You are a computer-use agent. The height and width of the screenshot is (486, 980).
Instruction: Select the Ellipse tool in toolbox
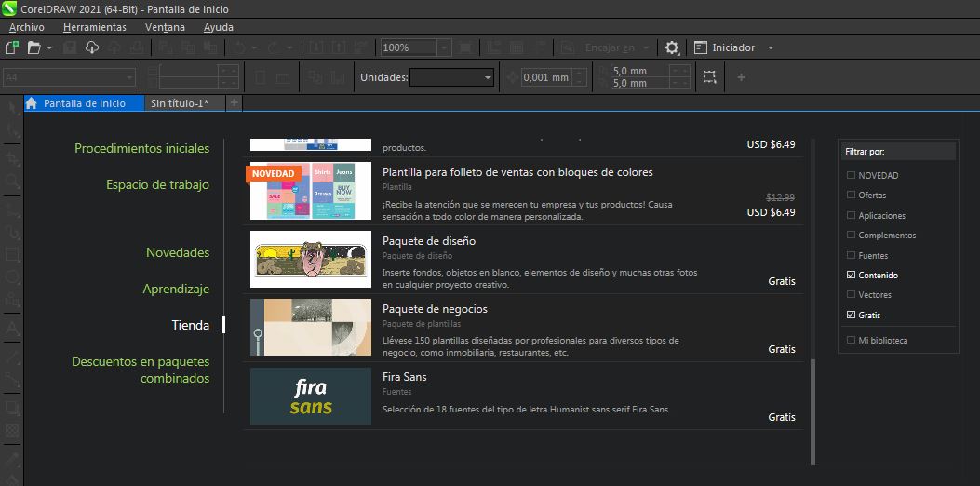click(12, 277)
